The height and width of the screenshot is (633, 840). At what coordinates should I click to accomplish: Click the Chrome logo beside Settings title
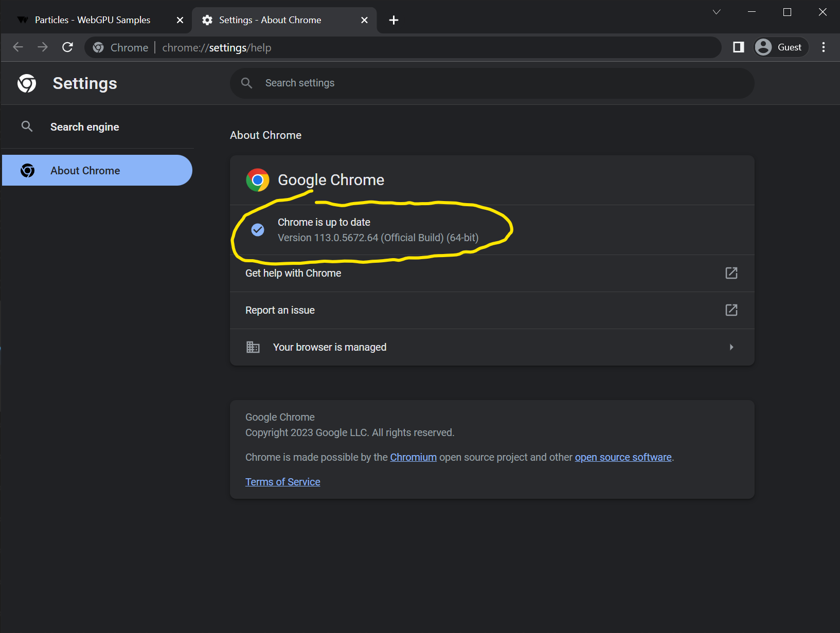click(x=27, y=83)
